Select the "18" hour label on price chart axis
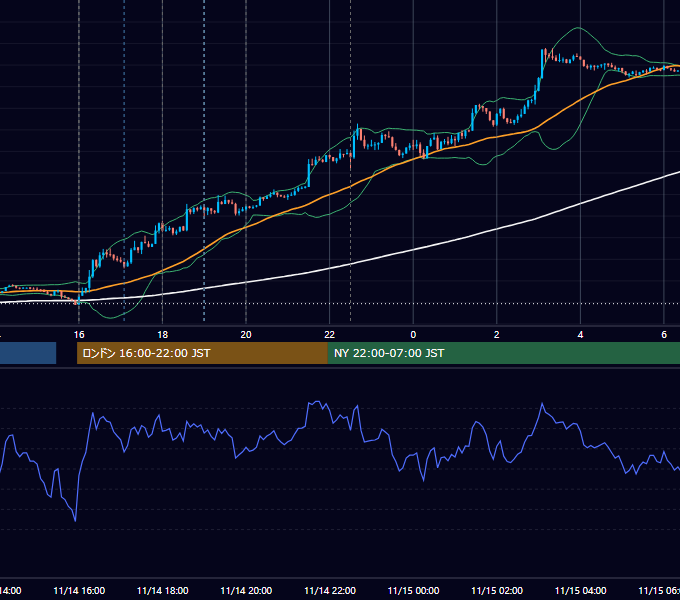The height and width of the screenshot is (600, 680). (162, 334)
